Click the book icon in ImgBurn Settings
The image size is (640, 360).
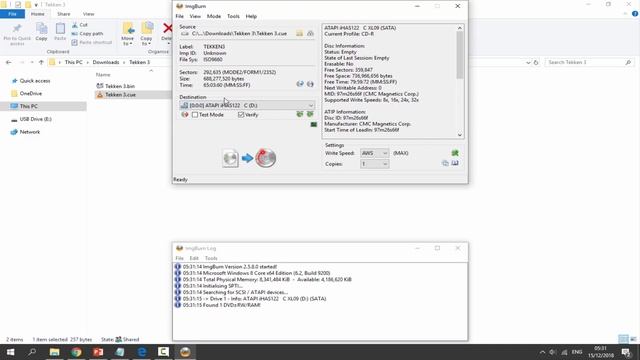click(x=455, y=163)
